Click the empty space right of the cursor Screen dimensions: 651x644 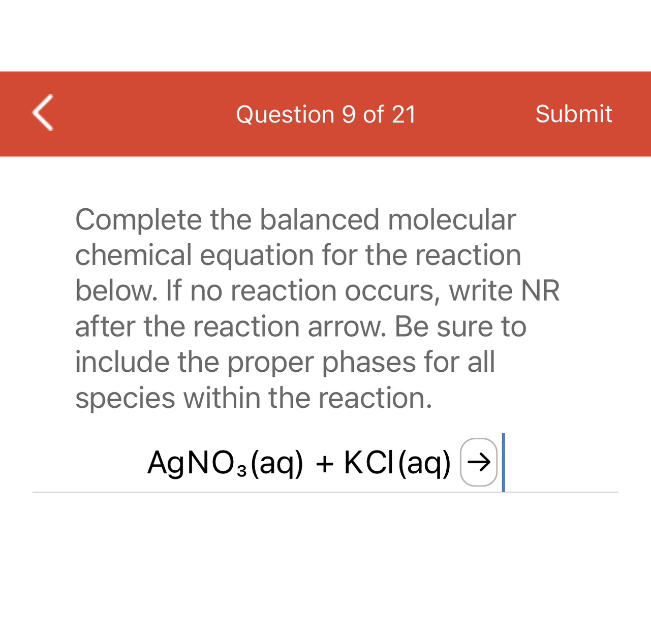(x=564, y=463)
